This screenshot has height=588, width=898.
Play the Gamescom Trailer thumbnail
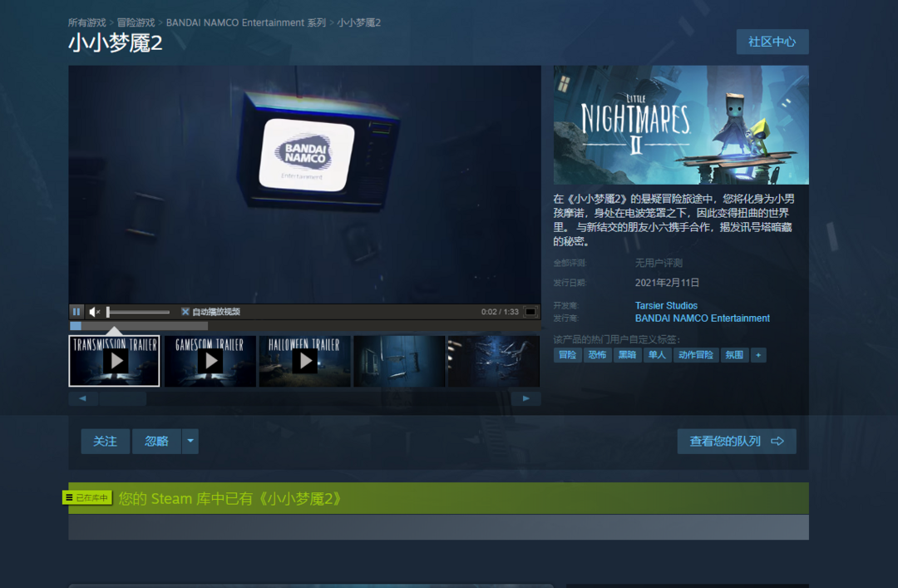pyautogui.click(x=210, y=361)
